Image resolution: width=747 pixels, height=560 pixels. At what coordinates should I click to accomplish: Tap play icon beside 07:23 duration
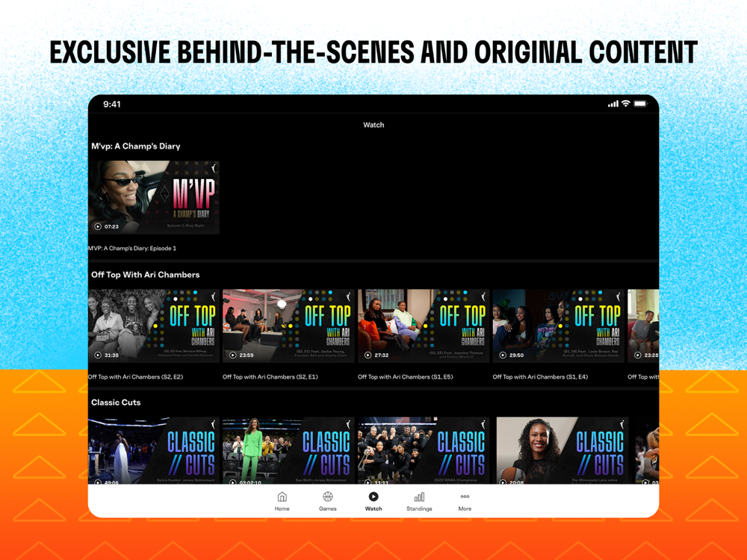pos(98,227)
